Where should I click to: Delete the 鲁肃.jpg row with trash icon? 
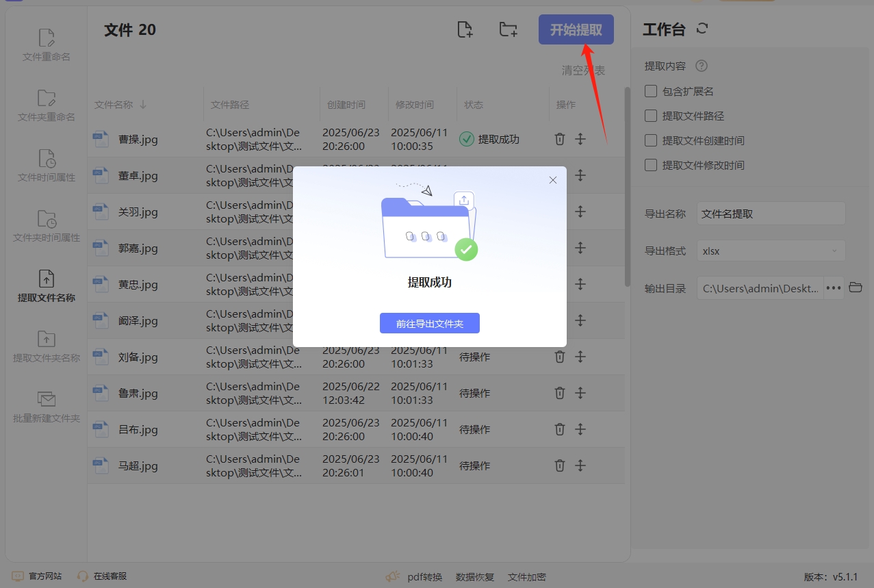[x=560, y=393]
